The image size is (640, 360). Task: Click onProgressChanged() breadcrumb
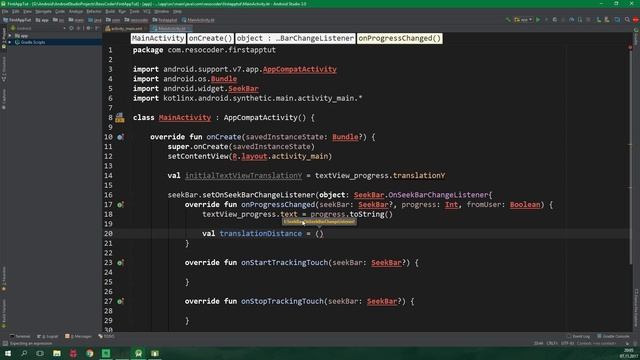(x=400, y=38)
